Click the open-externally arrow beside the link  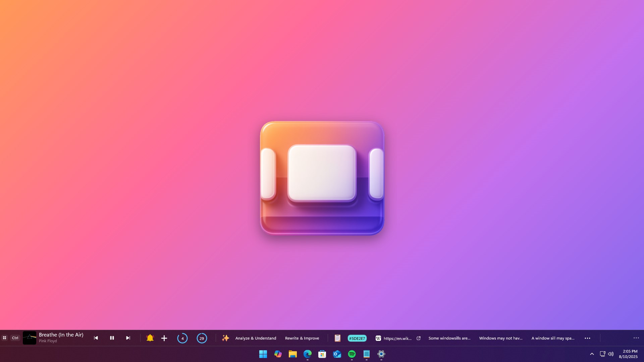[x=419, y=338]
